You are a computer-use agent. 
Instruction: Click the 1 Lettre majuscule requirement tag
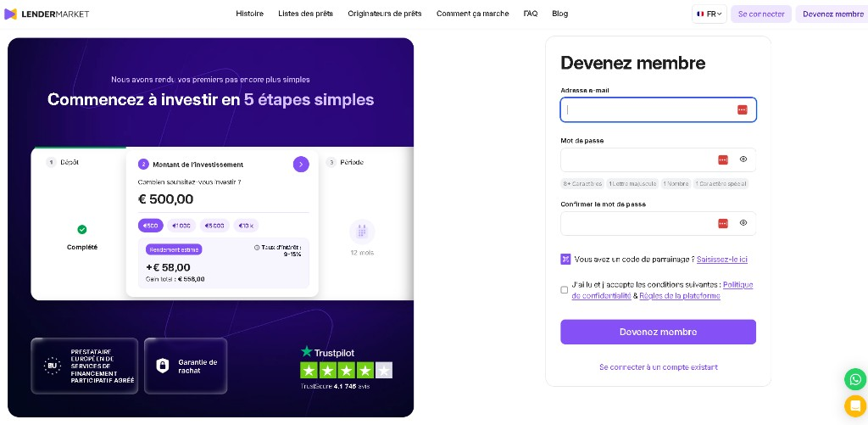tap(632, 183)
